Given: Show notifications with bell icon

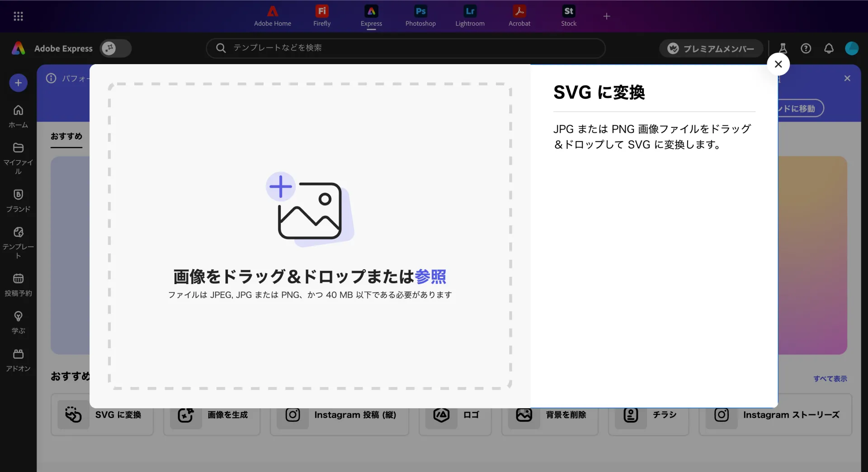Looking at the screenshot, I should [829, 48].
